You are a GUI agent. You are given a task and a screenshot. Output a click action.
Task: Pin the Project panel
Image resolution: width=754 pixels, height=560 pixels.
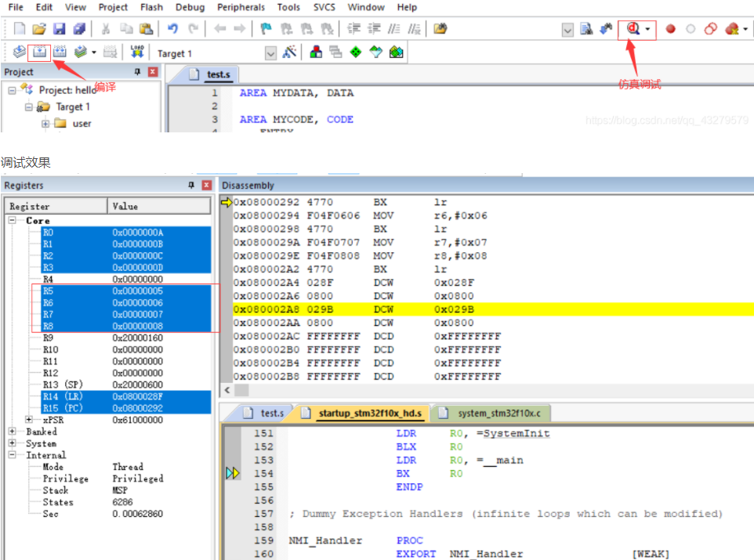[x=137, y=72]
